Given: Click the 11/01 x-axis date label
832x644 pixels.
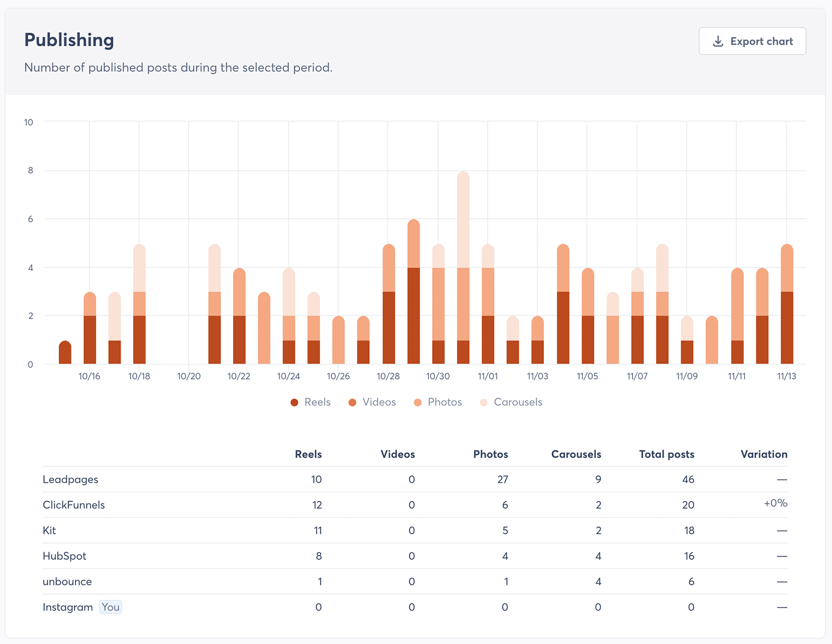Looking at the screenshot, I should [488, 376].
